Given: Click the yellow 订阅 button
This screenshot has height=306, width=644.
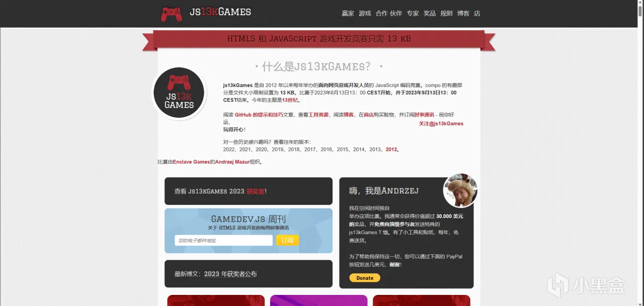Looking at the screenshot, I should pyautogui.click(x=287, y=241).
